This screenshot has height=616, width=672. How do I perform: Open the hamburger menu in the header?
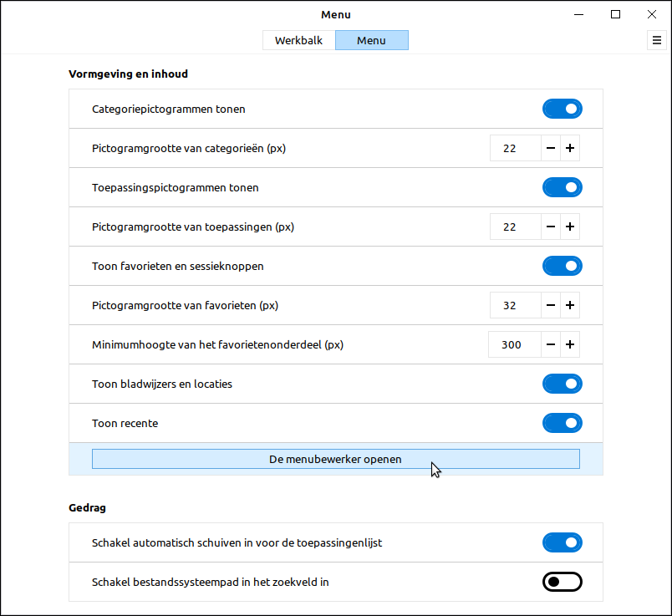(x=656, y=40)
